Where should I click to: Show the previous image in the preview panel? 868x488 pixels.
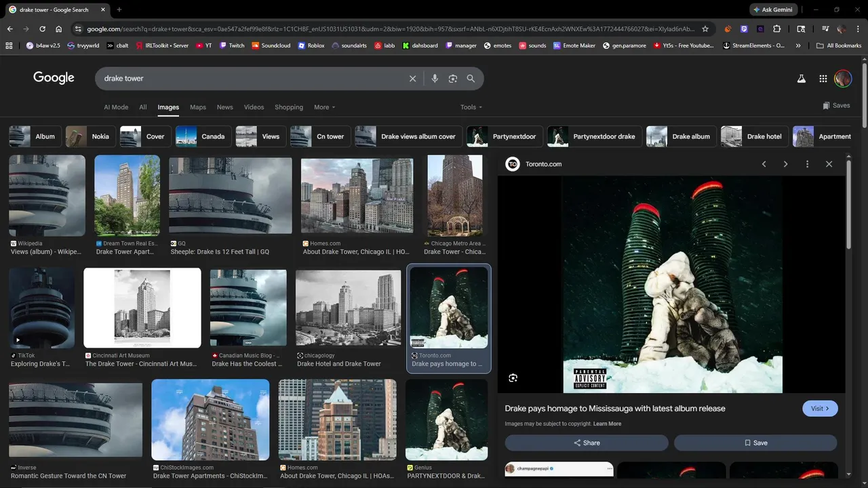tap(764, 164)
